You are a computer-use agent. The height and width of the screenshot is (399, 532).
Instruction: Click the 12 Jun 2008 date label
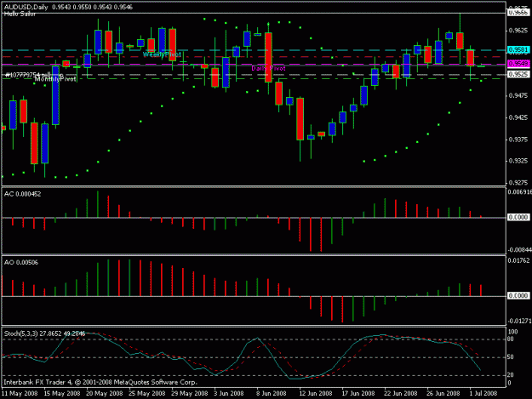pyautogui.click(x=315, y=393)
